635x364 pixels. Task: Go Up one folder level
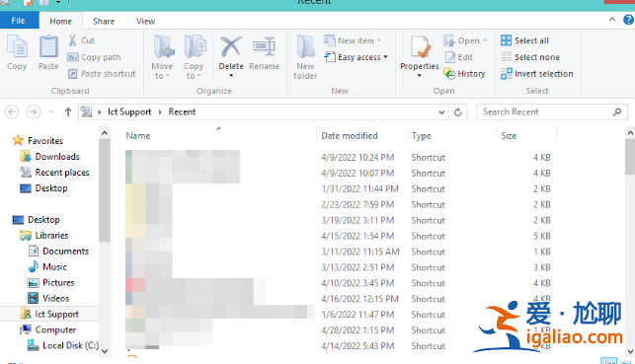coord(68,111)
